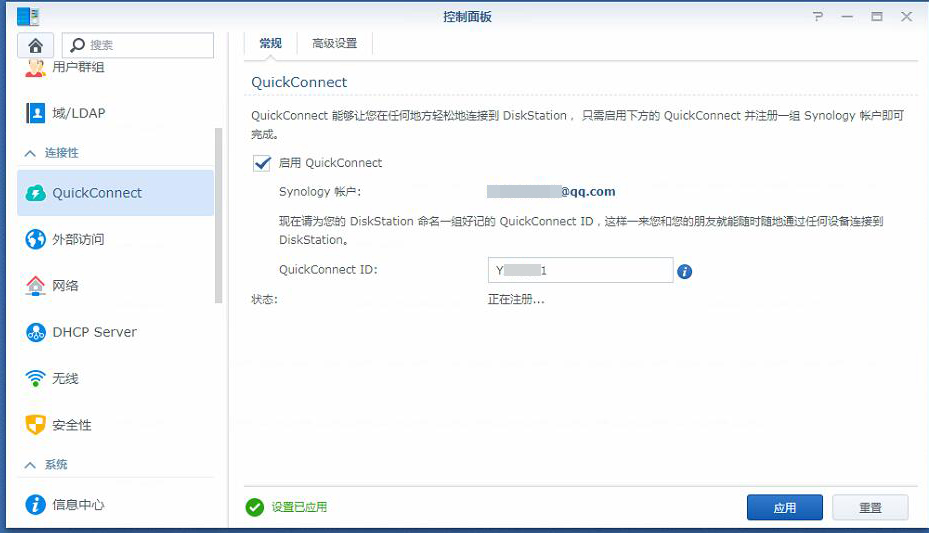The width and height of the screenshot is (929, 533).
Task: Click the help question mark icon
Action: [x=818, y=17]
